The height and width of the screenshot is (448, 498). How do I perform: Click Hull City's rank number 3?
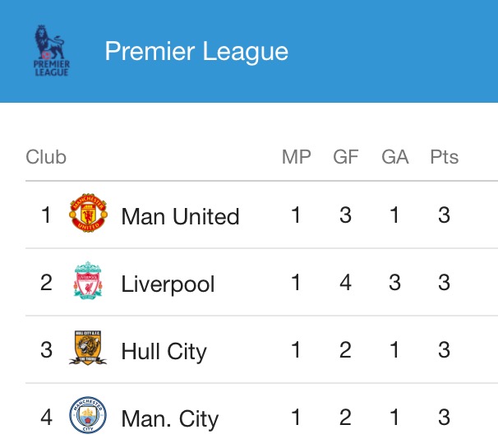click(46, 350)
